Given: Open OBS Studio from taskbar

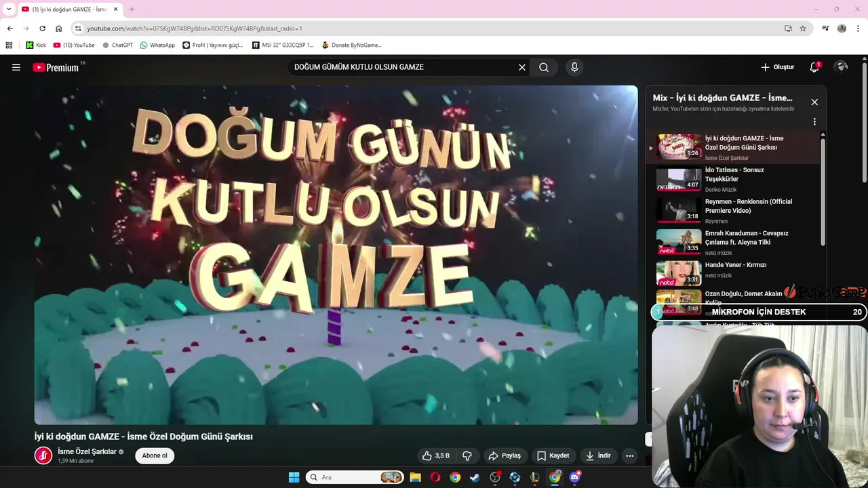Looking at the screenshot, I should click(x=495, y=477).
